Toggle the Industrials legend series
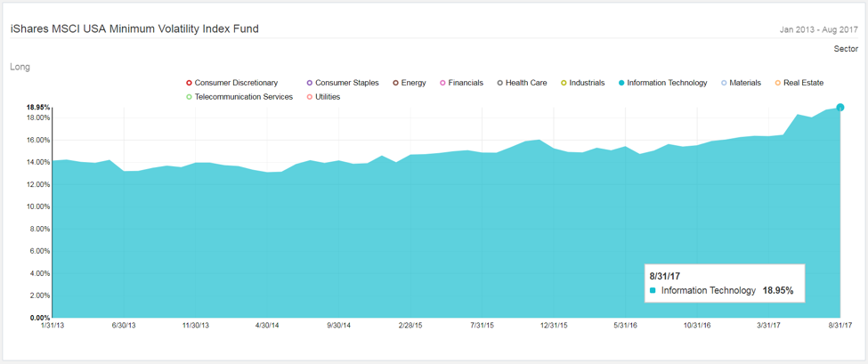Image resolution: width=868 pixels, height=364 pixels. coord(582,83)
